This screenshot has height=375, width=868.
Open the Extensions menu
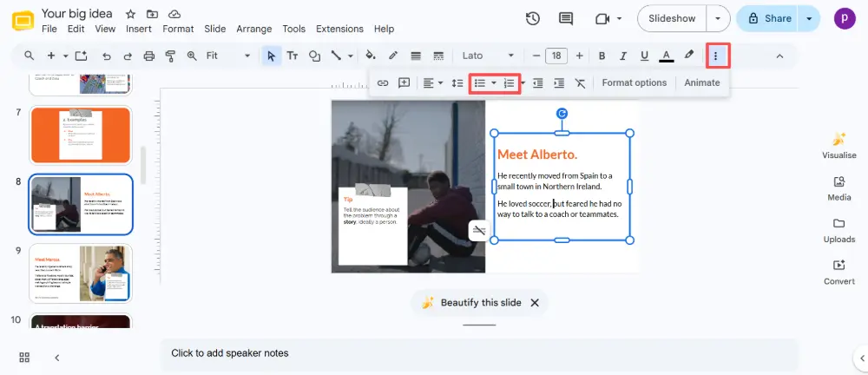click(x=339, y=29)
